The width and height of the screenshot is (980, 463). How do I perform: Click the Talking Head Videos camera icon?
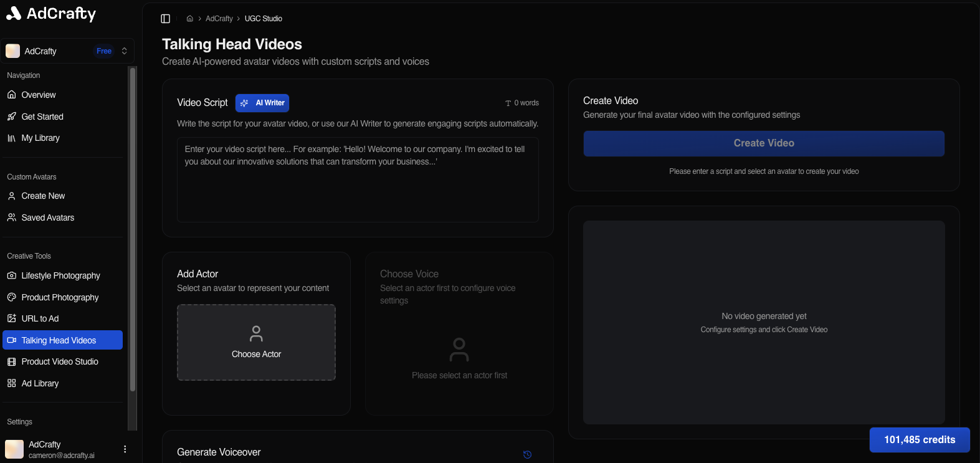pyautogui.click(x=12, y=340)
